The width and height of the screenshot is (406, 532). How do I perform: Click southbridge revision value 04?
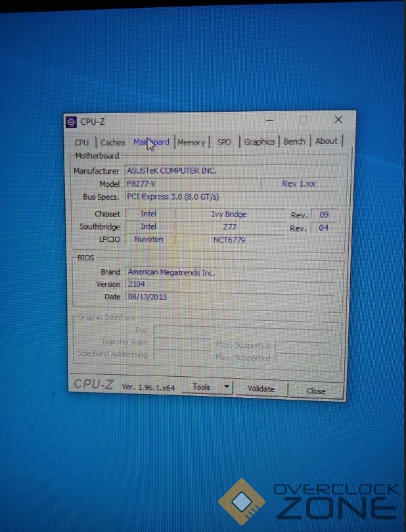point(323,228)
